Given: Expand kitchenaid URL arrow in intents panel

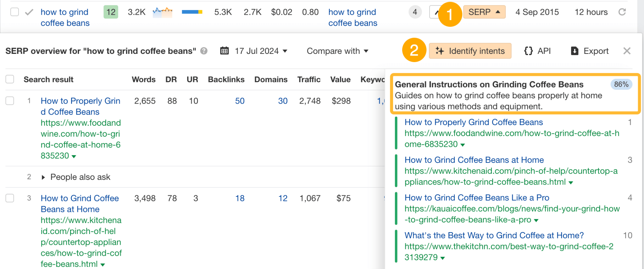Looking at the screenshot, I should tap(571, 183).
